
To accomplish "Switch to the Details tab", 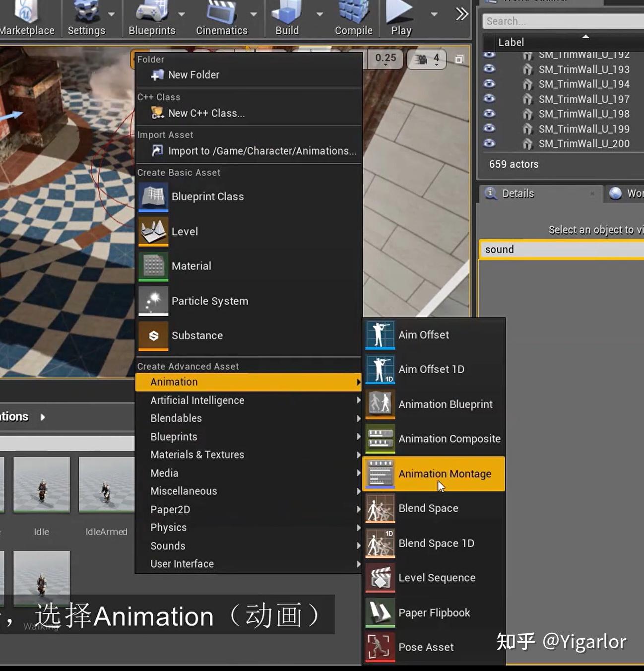I will (x=540, y=194).
